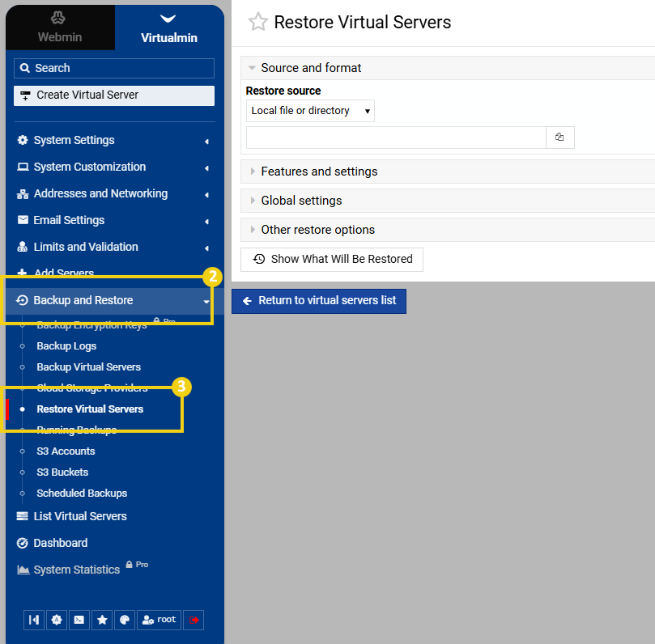The width and height of the screenshot is (655, 644).
Task: Click the red logout icon
Action: (193, 620)
